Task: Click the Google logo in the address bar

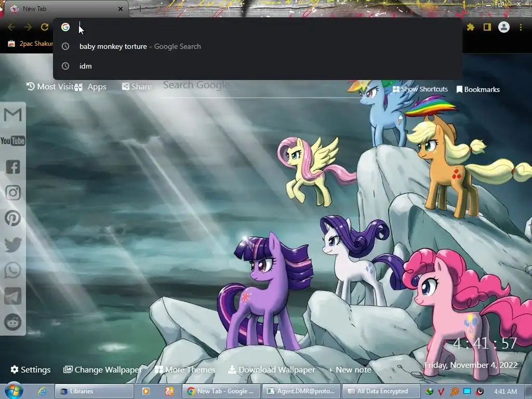Action: (x=65, y=27)
